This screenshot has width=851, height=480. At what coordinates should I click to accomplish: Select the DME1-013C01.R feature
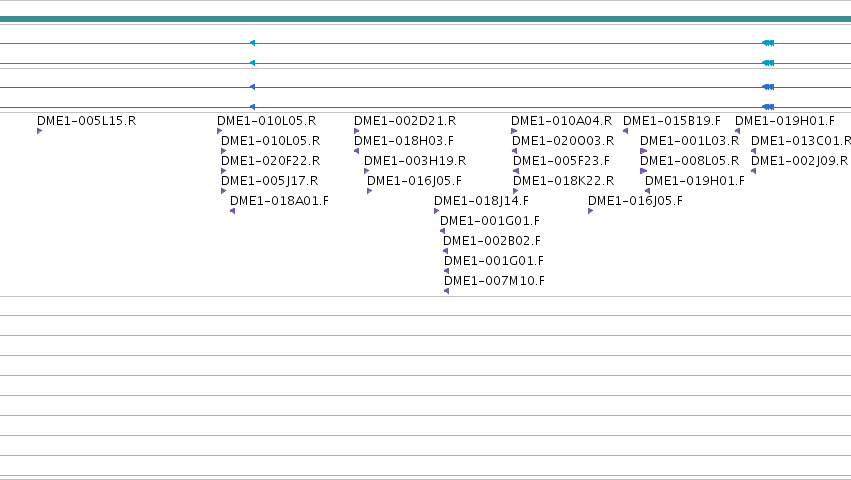point(801,141)
